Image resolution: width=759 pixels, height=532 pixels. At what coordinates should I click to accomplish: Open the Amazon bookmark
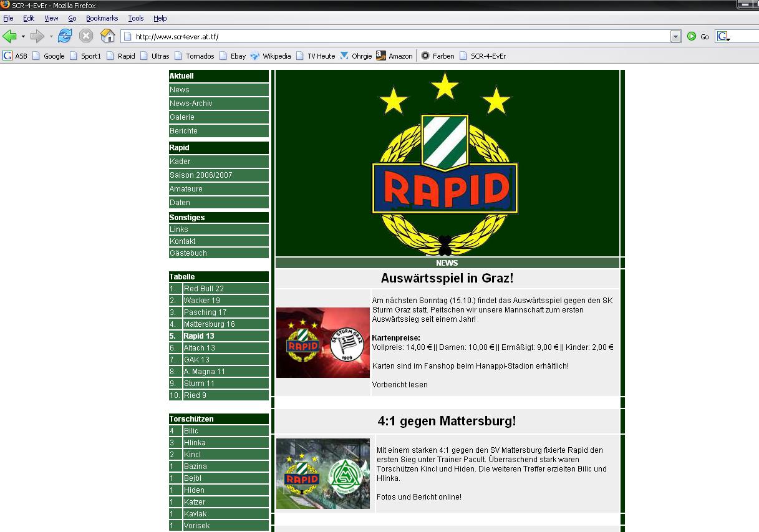[x=394, y=56]
